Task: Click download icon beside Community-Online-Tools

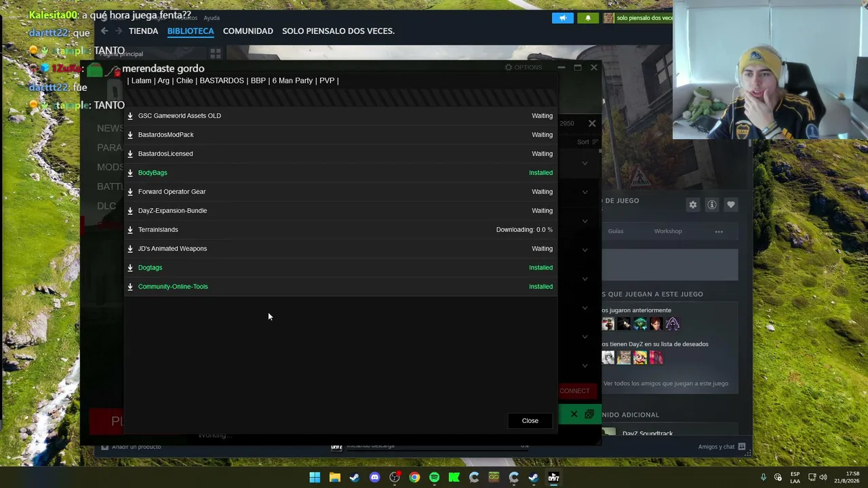Action: tap(130, 287)
